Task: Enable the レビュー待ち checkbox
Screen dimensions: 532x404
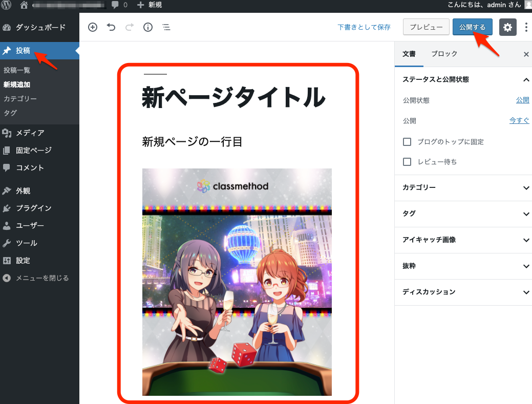Action: (407, 161)
